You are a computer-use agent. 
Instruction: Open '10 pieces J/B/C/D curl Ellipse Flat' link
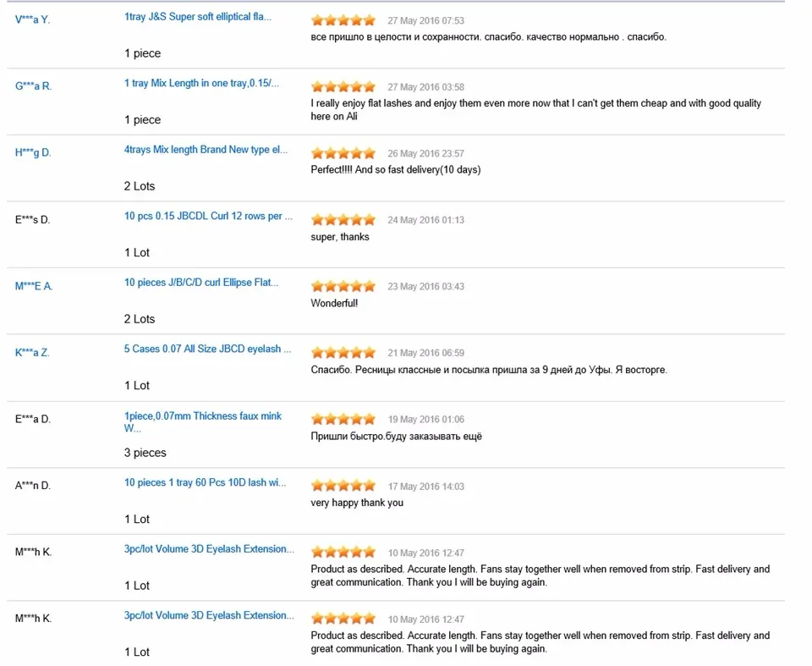[201, 283]
